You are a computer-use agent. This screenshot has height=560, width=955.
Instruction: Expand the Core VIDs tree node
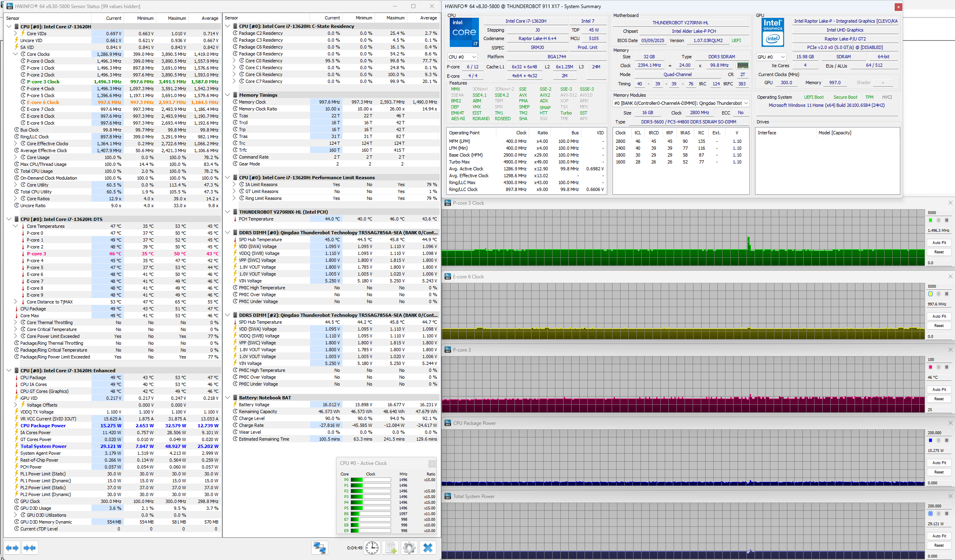[16, 34]
